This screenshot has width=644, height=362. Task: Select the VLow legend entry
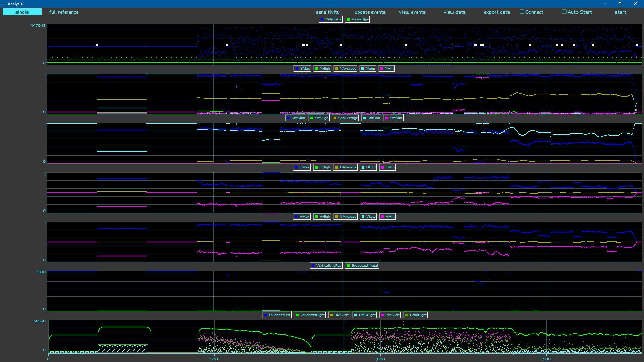tap(368, 217)
